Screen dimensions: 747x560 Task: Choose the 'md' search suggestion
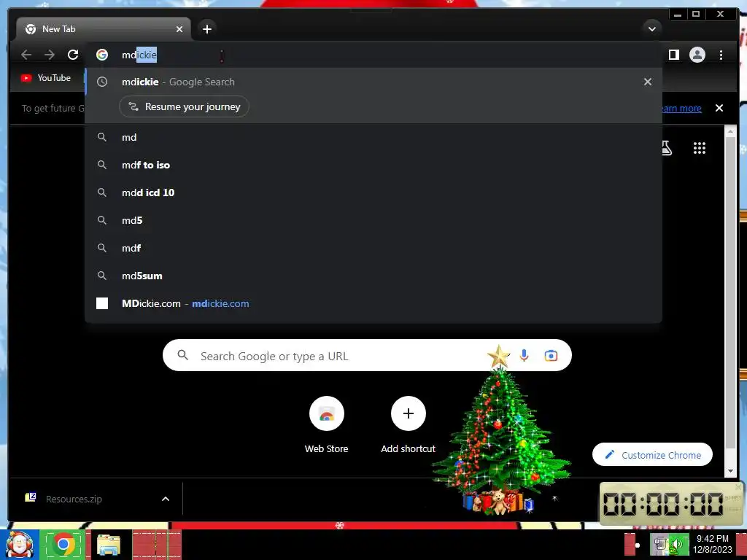pyautogui.click(x=373, y=137)
